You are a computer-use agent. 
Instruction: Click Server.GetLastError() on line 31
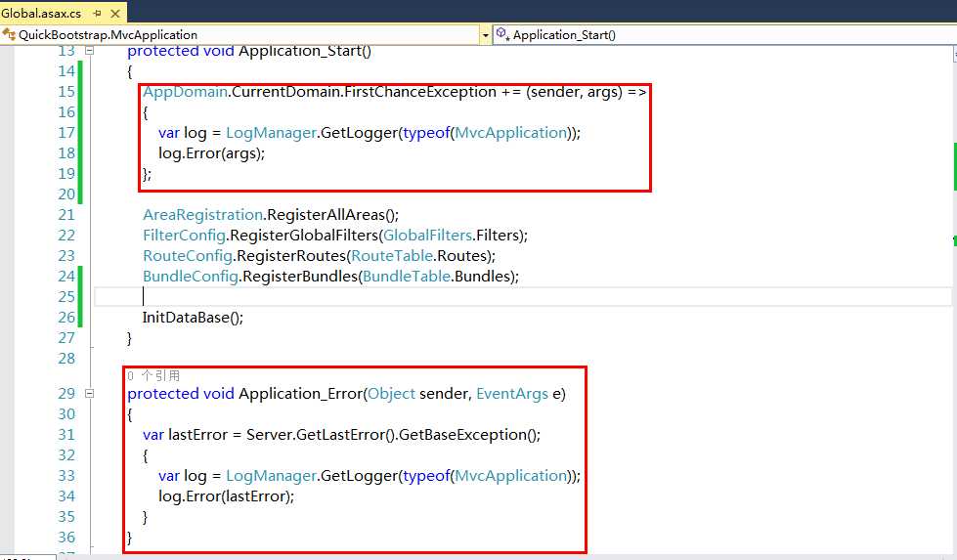(x=321, y=435)
